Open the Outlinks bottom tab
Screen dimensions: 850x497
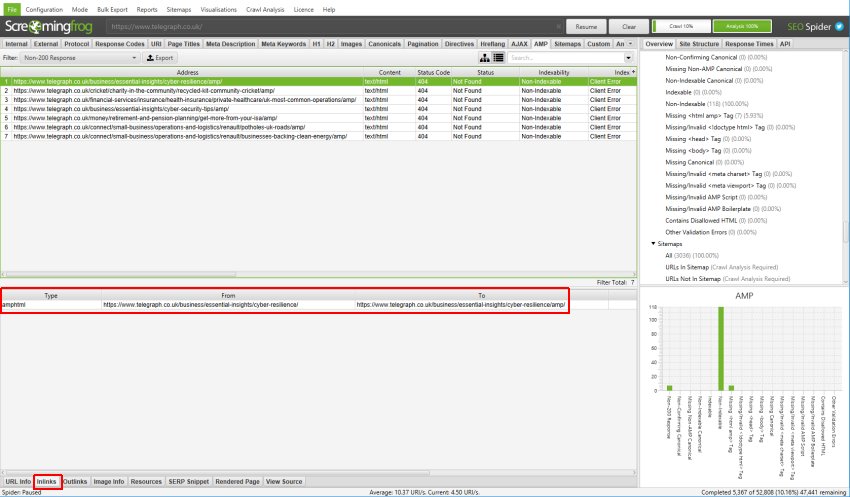75,481
